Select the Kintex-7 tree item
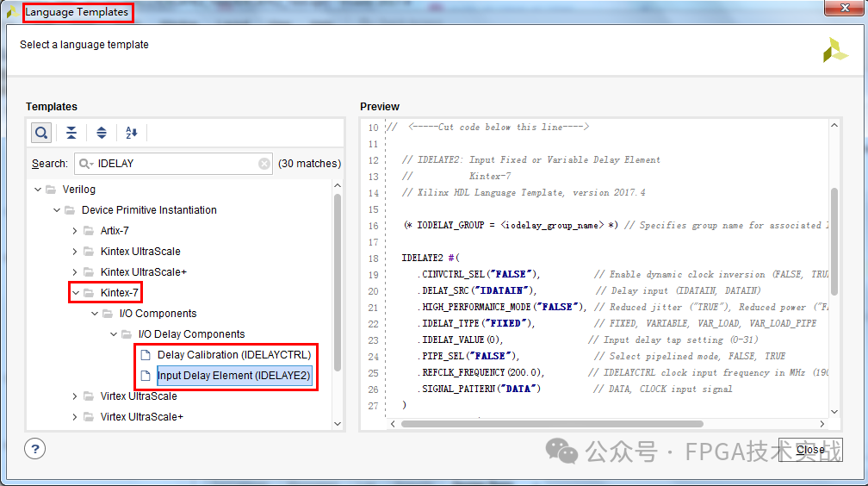 click(119, 293)
